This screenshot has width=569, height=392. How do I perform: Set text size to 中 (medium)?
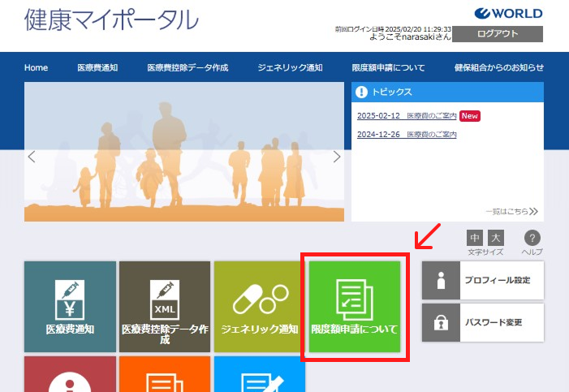tap(475, 238)
